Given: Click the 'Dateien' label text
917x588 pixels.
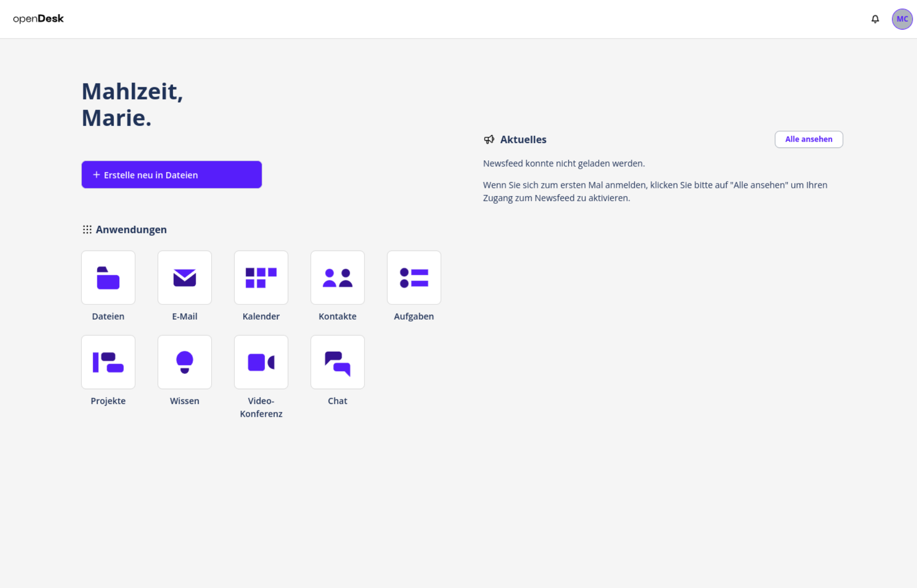Looking at the screenshot, I should (x=108, y=316).
